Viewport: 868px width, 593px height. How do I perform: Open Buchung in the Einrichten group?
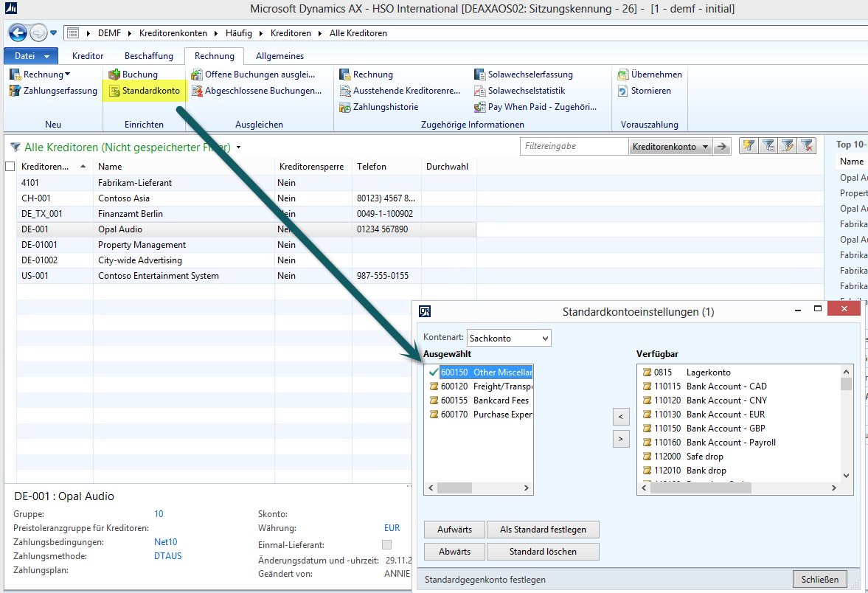[x=114, y=74]
